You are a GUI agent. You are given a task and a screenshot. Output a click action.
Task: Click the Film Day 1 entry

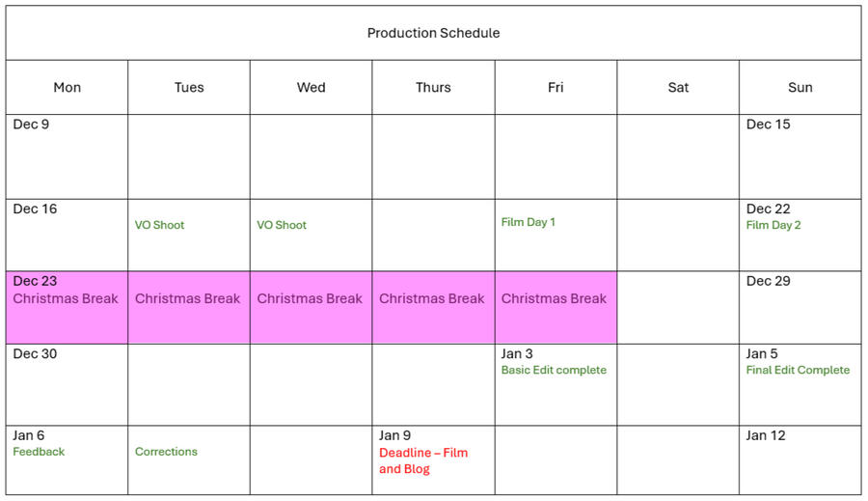(529, 222)
